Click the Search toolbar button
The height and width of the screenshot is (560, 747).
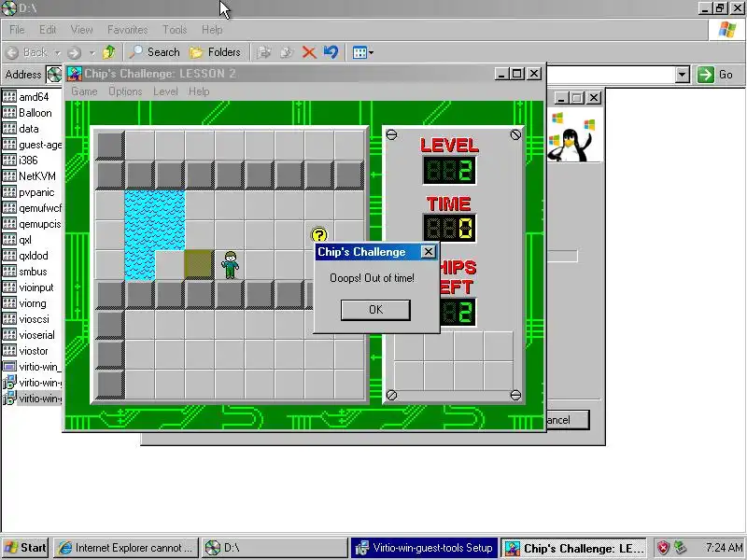155,52
